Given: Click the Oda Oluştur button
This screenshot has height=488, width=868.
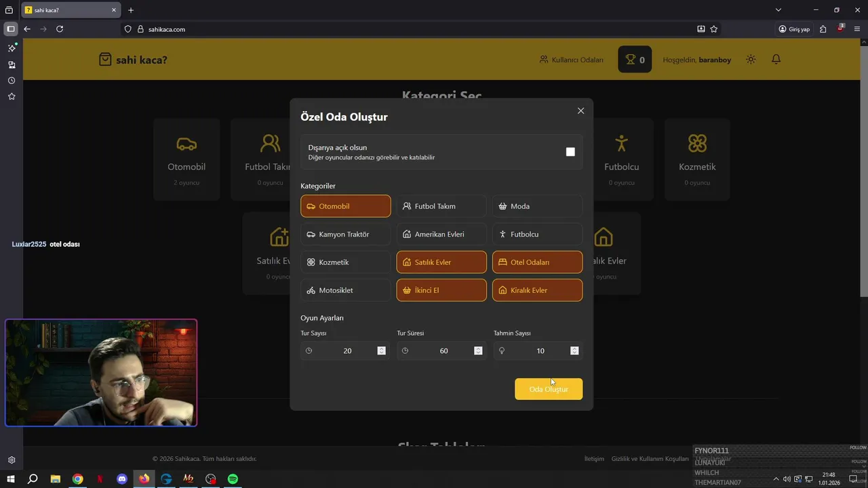Looking at the screenshot, I should click(x=549, y=389).
